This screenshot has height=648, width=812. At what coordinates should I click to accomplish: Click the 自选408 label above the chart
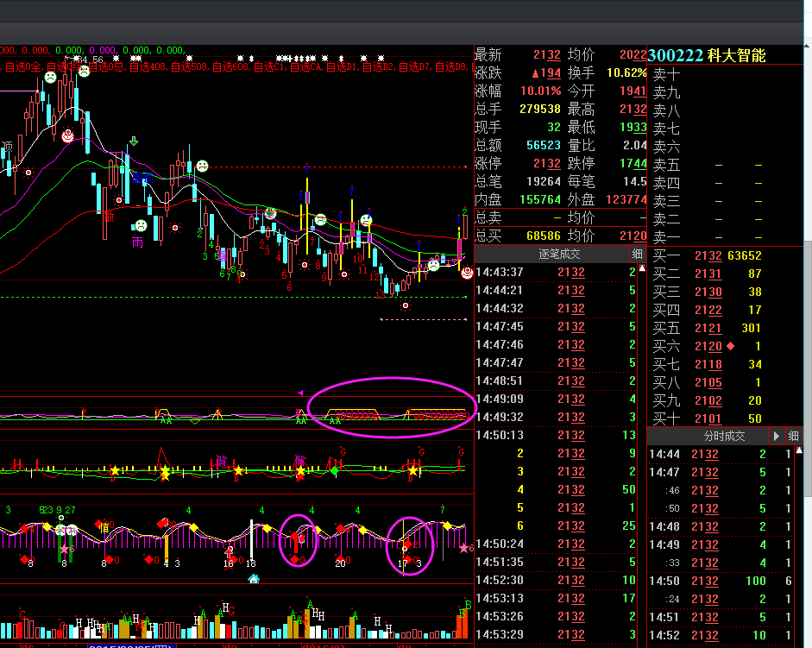[148, 66]
